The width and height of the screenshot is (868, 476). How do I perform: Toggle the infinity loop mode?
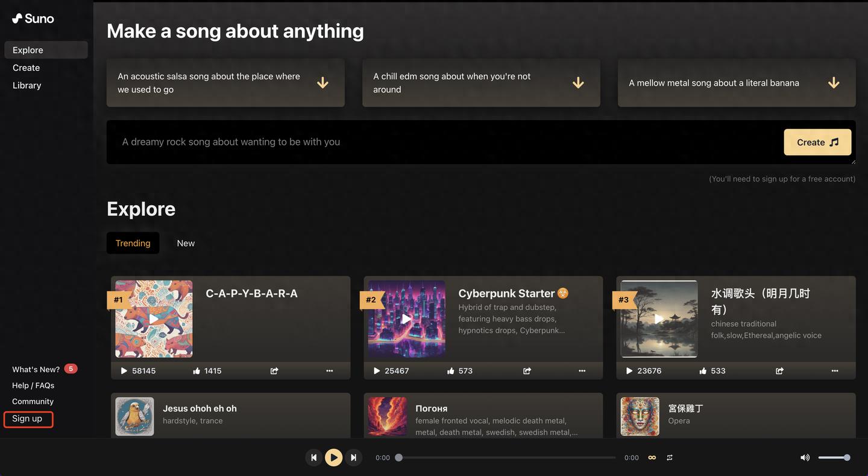coord(652,457)
